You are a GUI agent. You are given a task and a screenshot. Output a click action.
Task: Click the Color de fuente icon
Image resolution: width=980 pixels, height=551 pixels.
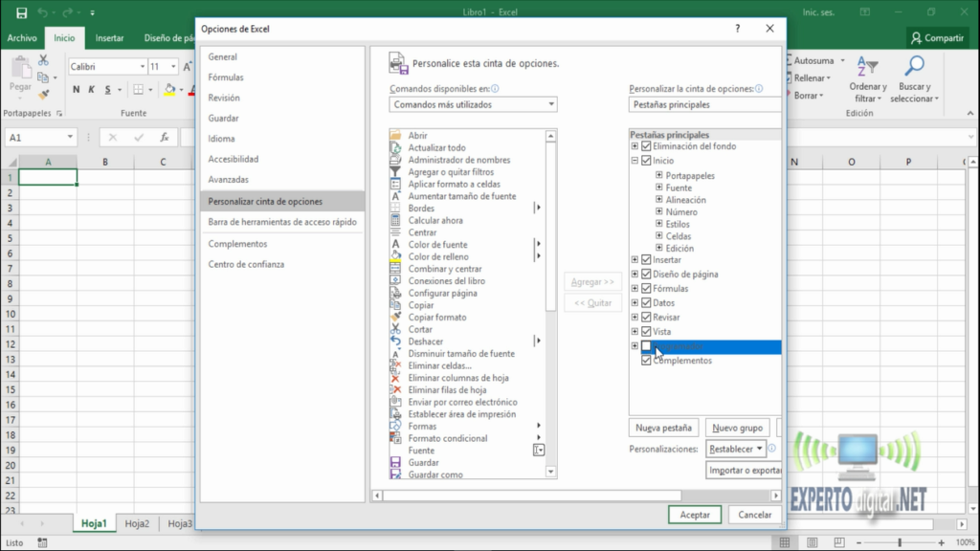pyautogui.click(x=397, y=244)
